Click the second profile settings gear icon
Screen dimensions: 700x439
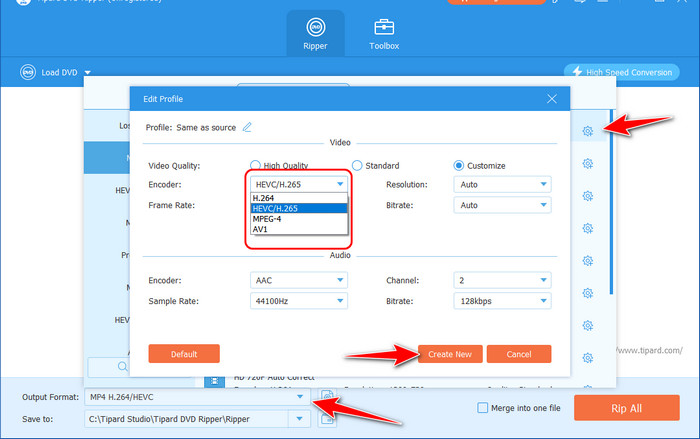(588, 163)
